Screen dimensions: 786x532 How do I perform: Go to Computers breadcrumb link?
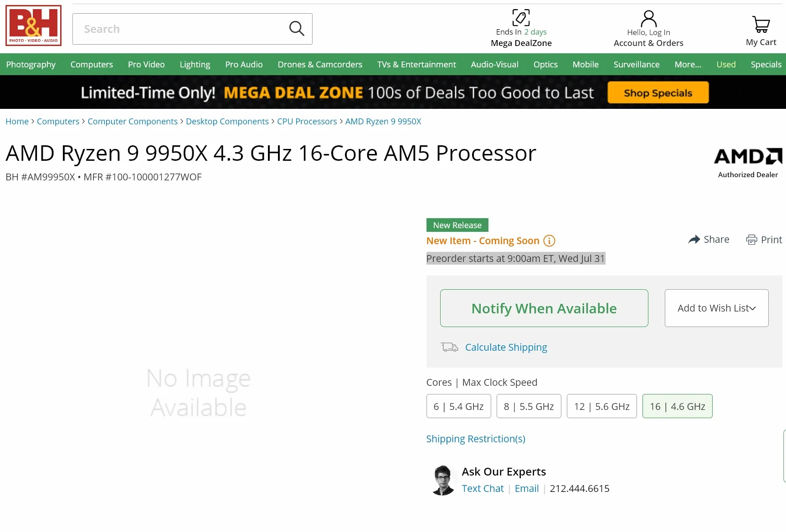tap(58, 121)
